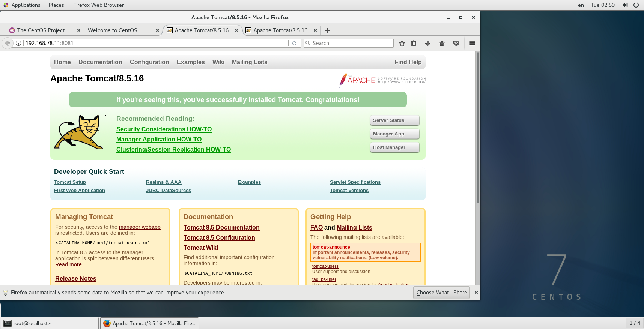
Task: Close the Welcome to CentOS tab
Action: coord(158,30)
